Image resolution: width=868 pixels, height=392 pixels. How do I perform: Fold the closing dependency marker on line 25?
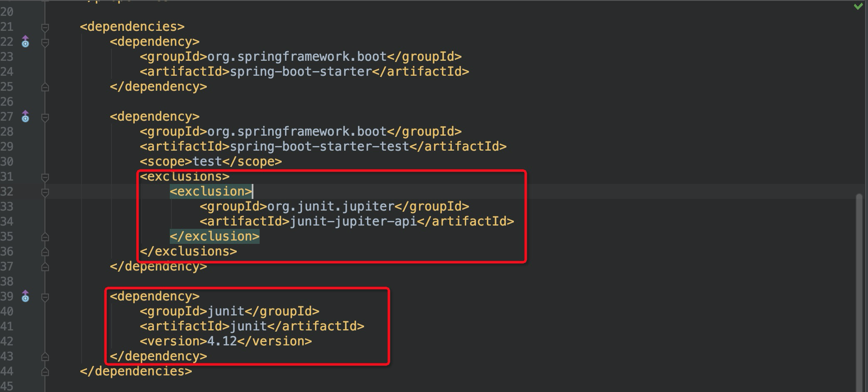pyautogui.click(x=45, y=87)
